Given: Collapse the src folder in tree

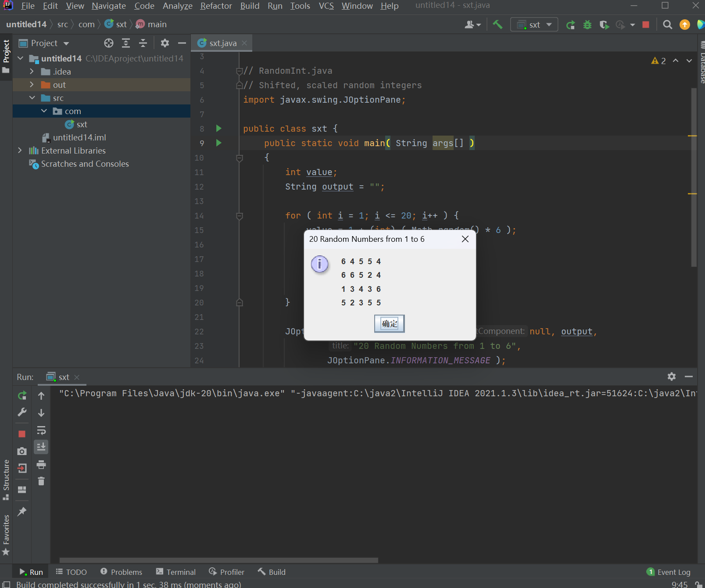Looking at the screenshot, I should [x=32, y=98].
